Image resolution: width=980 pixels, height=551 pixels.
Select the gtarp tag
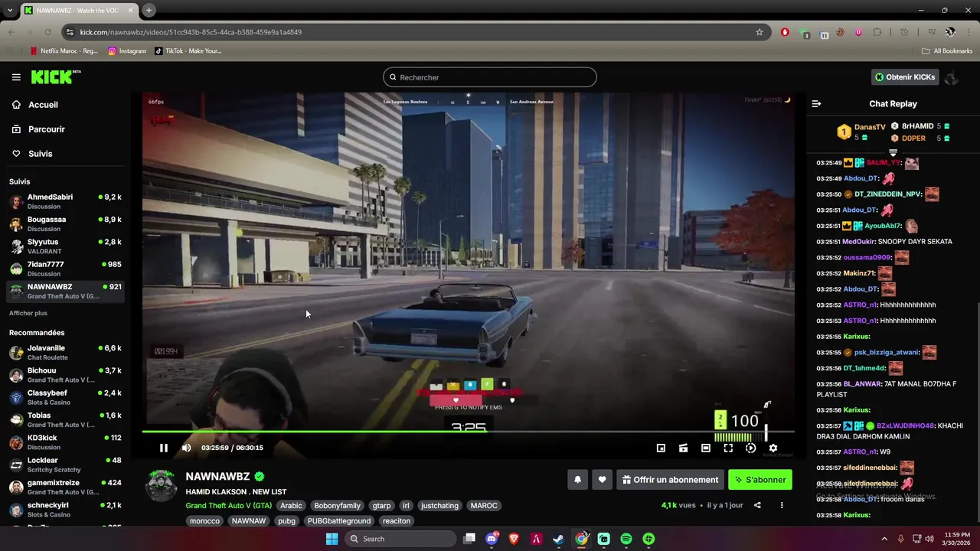tap(381, 506)
